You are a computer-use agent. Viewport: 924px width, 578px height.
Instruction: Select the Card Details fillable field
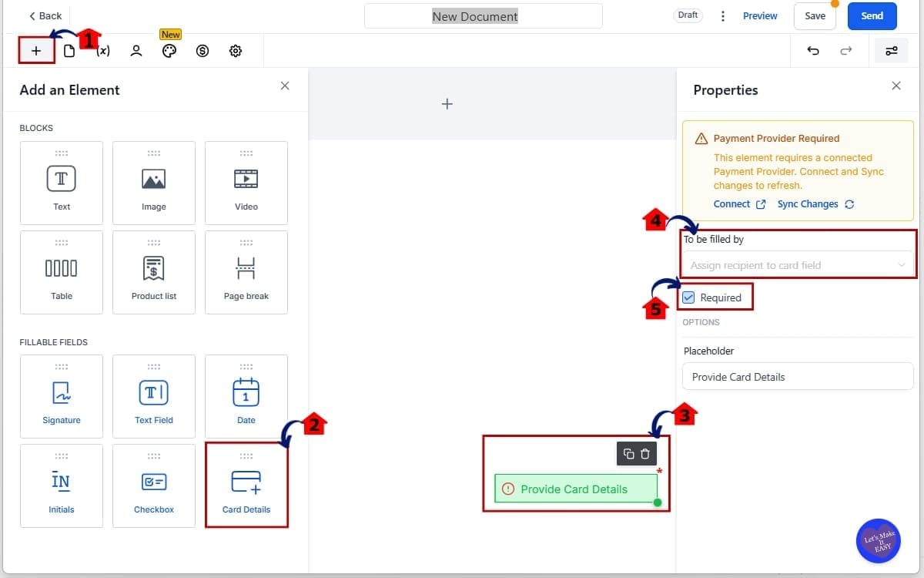[246, 486]
